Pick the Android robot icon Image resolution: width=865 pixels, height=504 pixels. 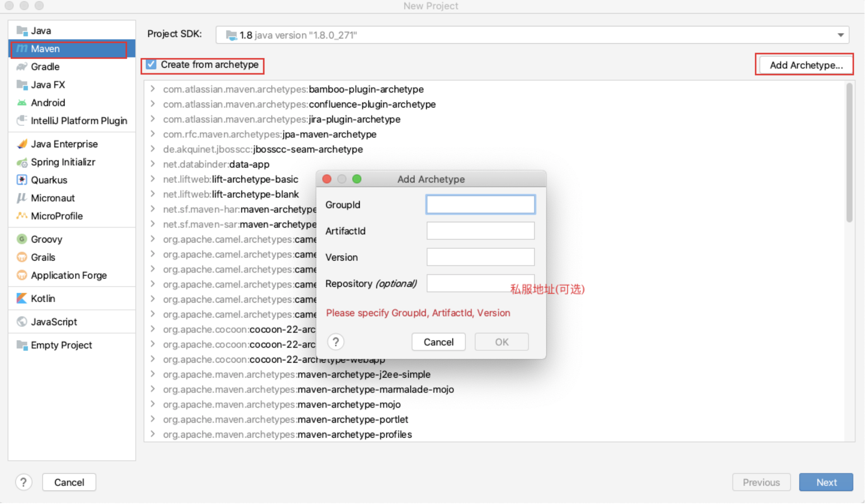tap(22, 103)
